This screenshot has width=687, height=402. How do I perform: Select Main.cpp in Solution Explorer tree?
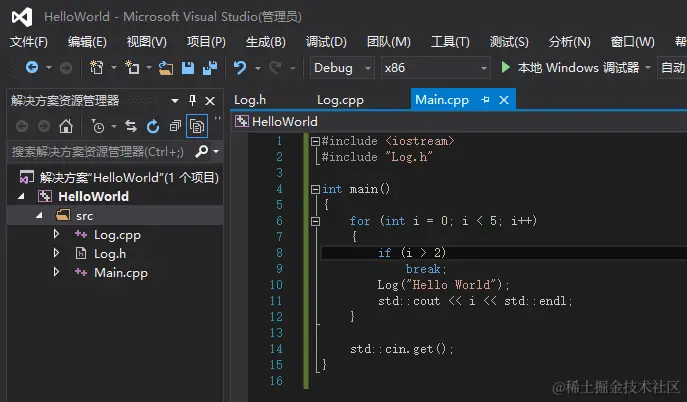click(x=121, y=272)
